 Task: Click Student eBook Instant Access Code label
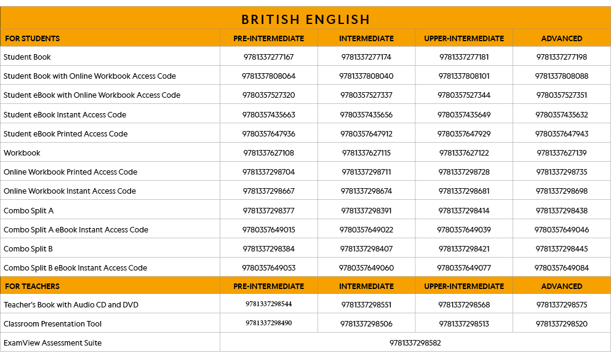click(x=65, y=115)
